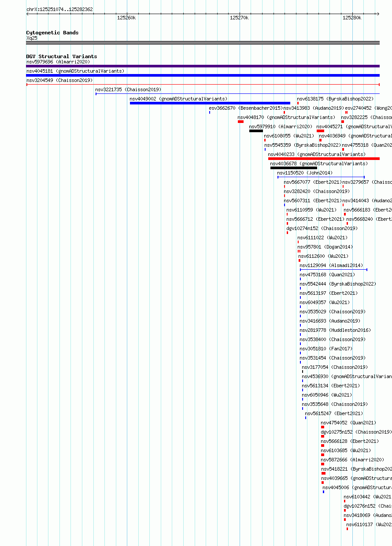Select the black nsv4036678 variant bar
392x546 pixels.
click(294, 168)
